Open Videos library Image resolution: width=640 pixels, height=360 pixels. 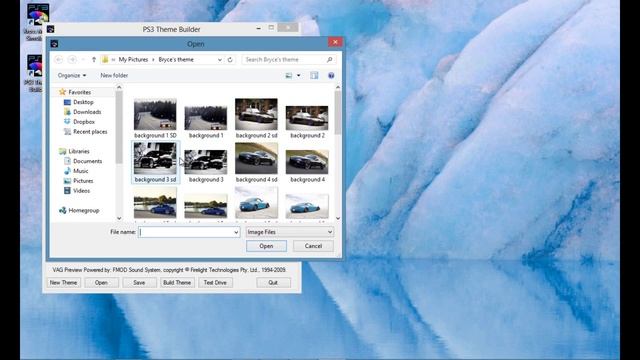81,191
